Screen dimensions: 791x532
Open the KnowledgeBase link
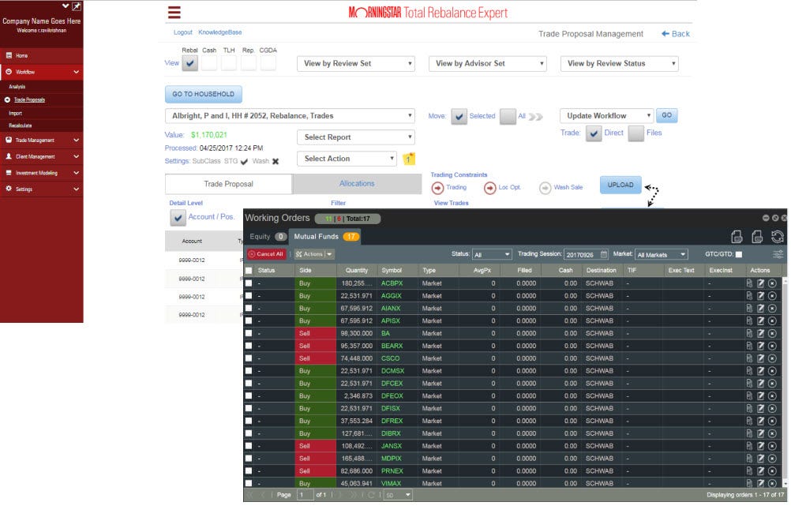click(x=220, y=32)
